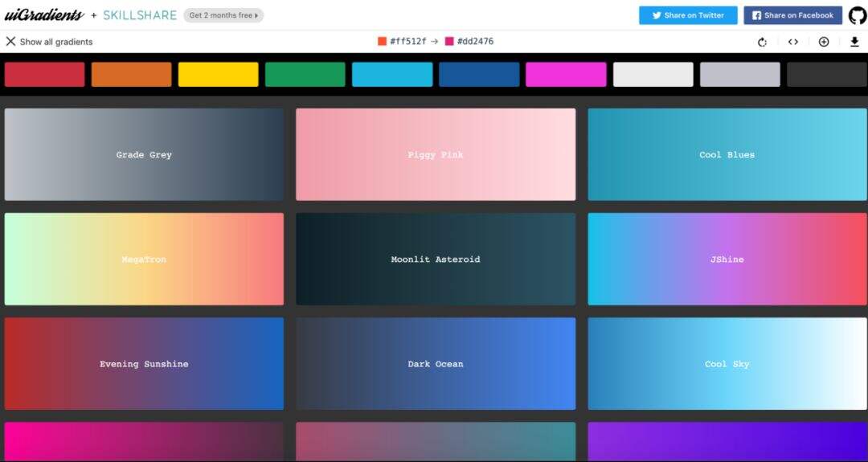The image size is (868, 462).
Task: Click the rotate gradient direction icon
Action: coord(762,42)
